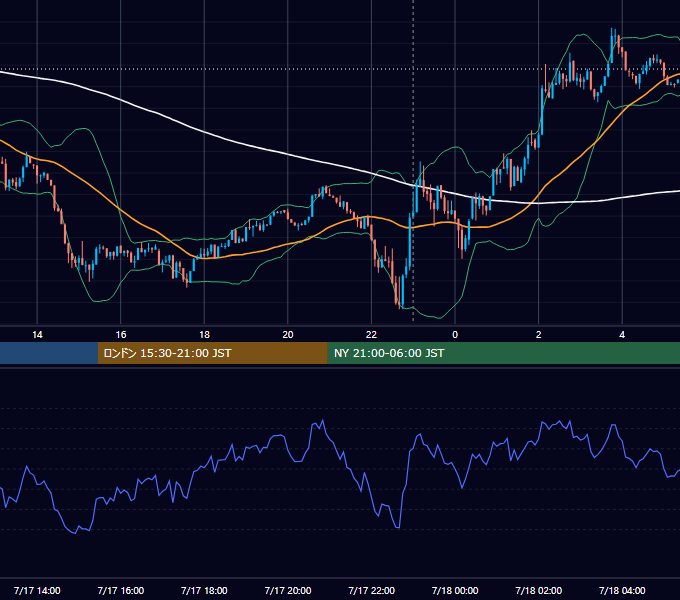The width and height of the screenshot is (680, 600).
Task: Click the 14 hour axis label
Action: click(x=37, y=335)
